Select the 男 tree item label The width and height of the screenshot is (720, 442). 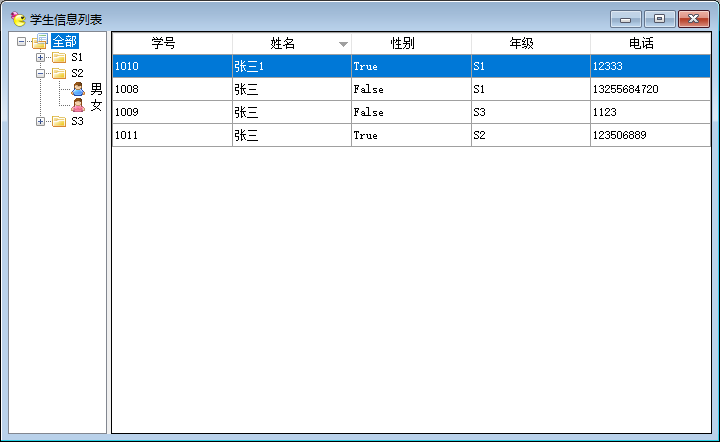96,89
